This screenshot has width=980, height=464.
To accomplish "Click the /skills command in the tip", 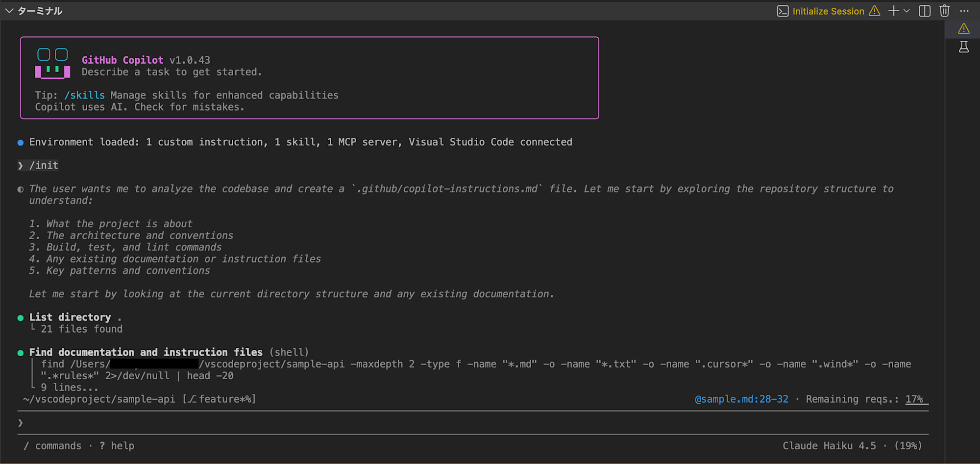I will [84, 95].
